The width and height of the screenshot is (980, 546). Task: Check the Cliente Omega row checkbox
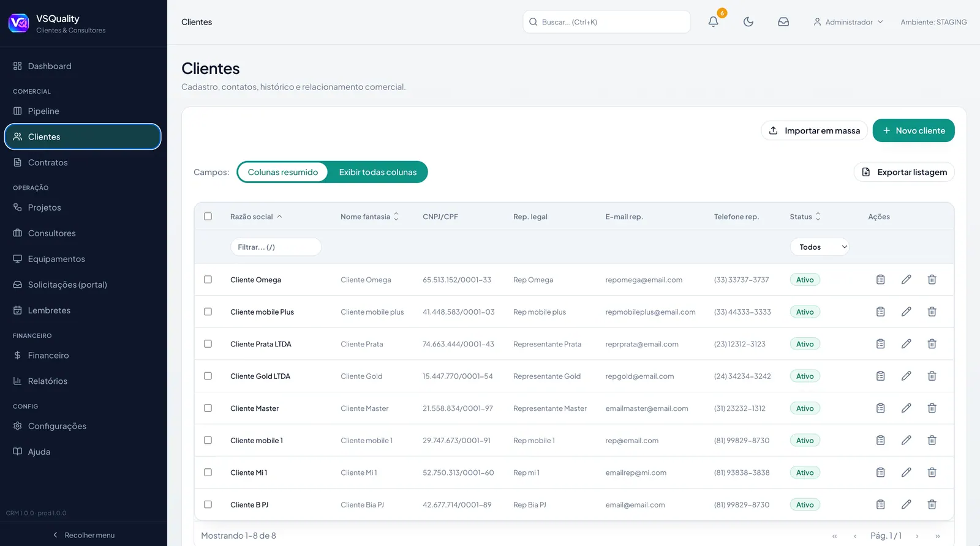click(208, 280)
